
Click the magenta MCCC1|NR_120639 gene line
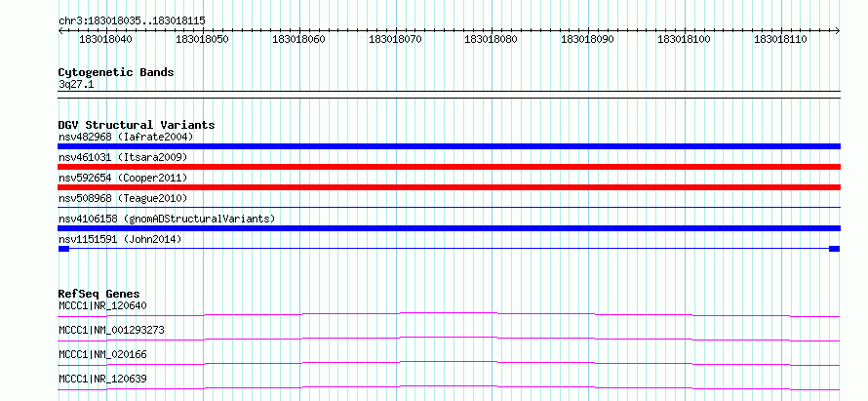pos(449,387)
